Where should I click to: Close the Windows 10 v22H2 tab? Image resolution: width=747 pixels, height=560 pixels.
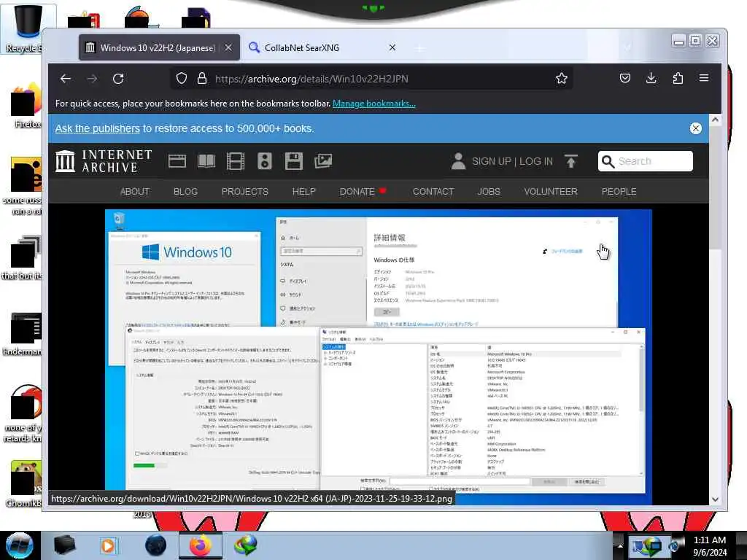pyautogui.click(x=228, y=47)
